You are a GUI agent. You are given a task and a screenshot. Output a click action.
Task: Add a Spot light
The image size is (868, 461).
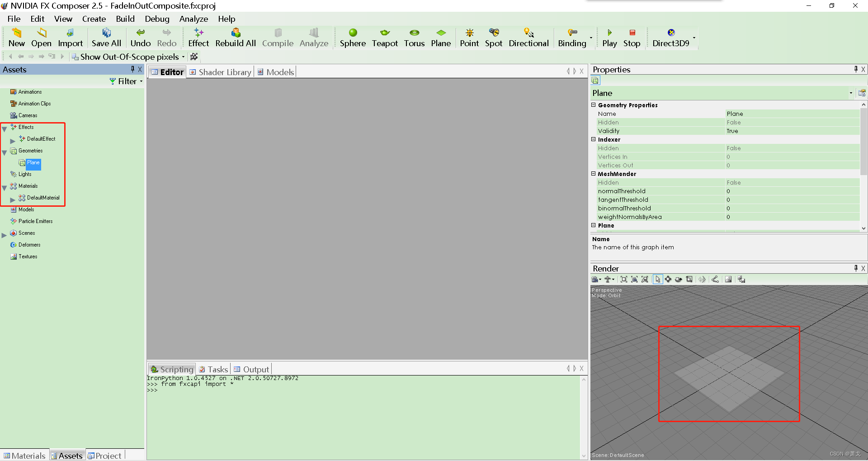coord(494,38)
